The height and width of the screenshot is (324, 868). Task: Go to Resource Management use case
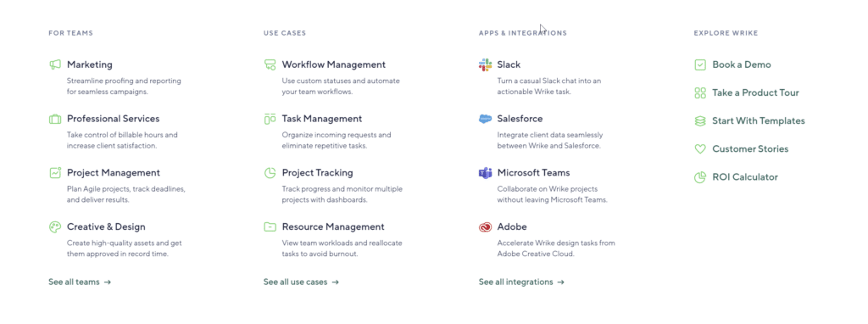tap(333, 227)
